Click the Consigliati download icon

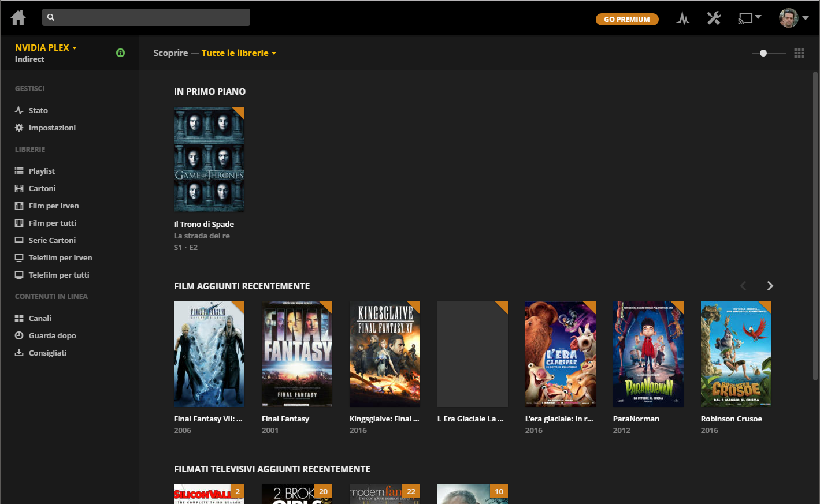point(19,353)
